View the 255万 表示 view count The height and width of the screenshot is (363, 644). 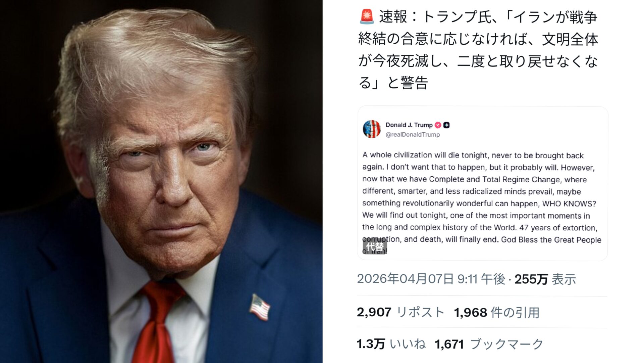[x=545, y=279]
